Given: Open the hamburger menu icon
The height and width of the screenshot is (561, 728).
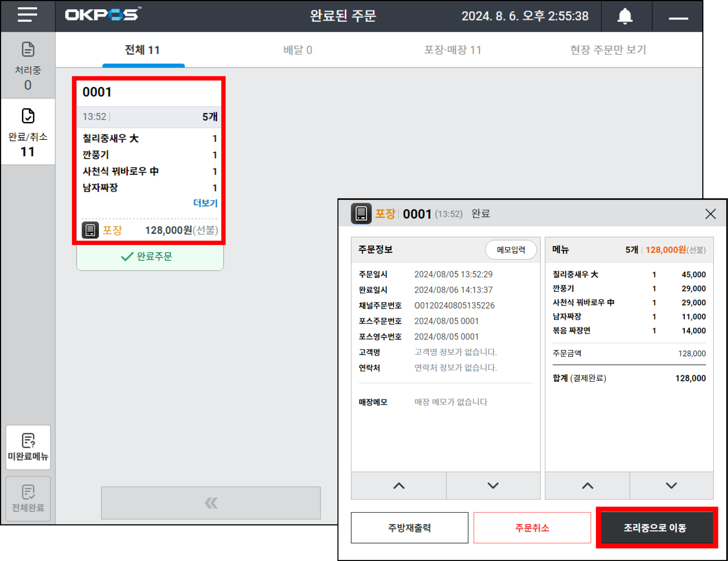Looking at the screenshot, I should coord(27,15).
